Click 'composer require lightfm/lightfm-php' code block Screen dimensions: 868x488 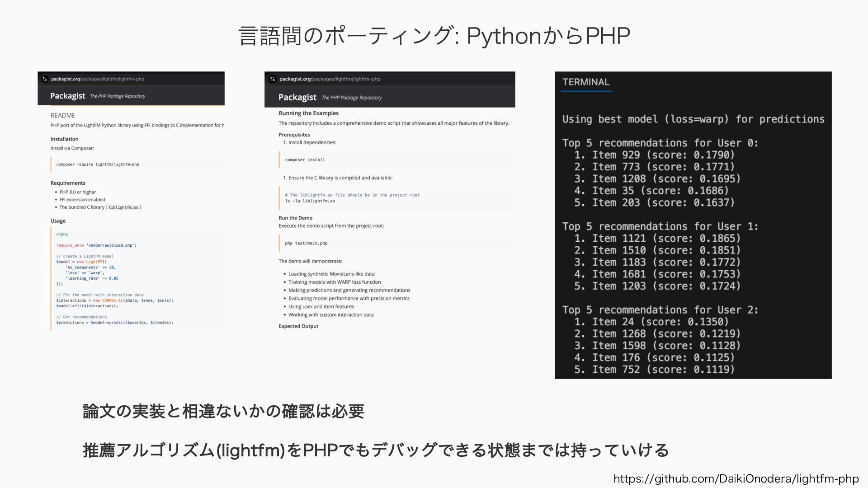pyautogui.click(x=137, y=164)
